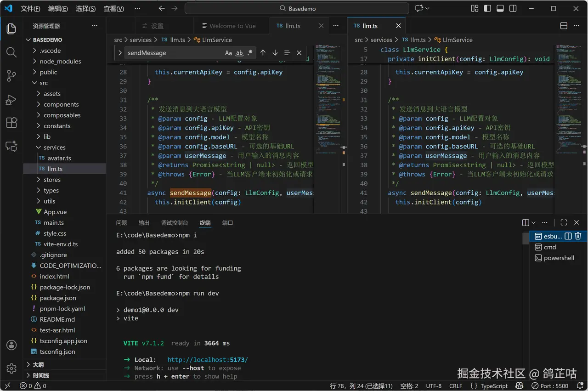The image size is (588, 391).
Task: Open the 输出 panel tab
Action: tap(144, 223)
